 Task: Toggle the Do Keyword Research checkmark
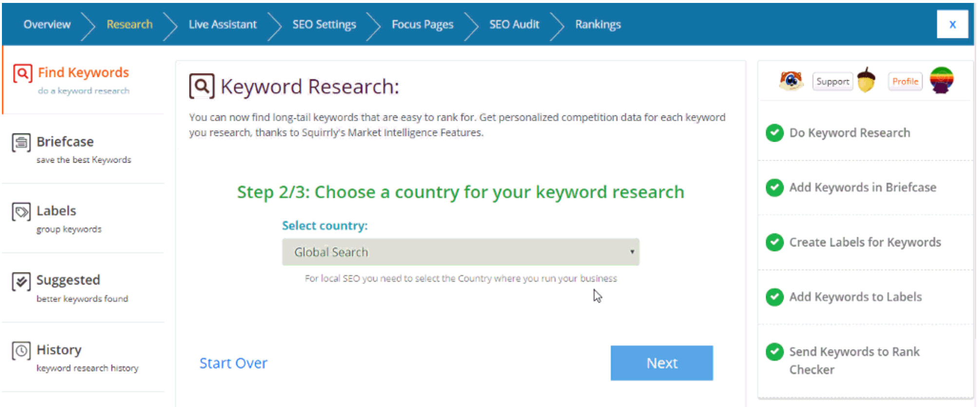[774, 133]
